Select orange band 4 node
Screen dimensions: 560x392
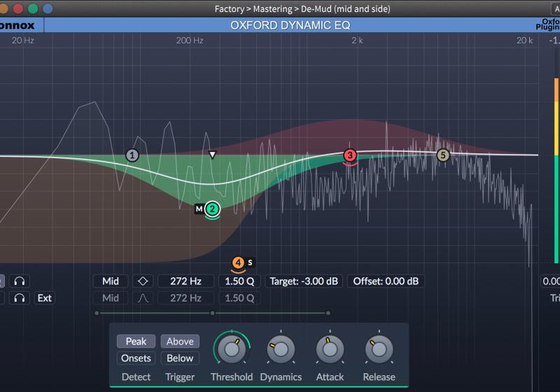click(x=238, y=262)
